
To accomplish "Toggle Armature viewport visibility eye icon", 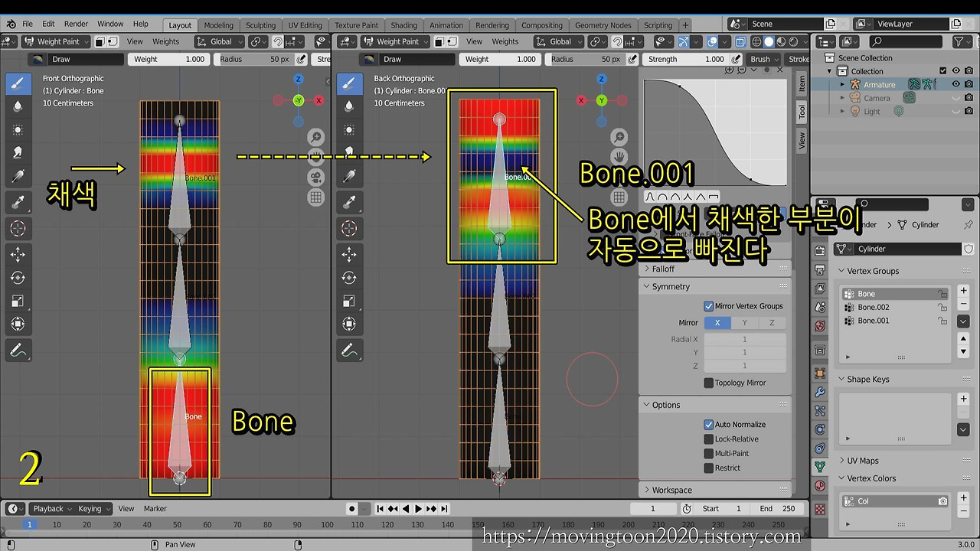I will point(955,84).
